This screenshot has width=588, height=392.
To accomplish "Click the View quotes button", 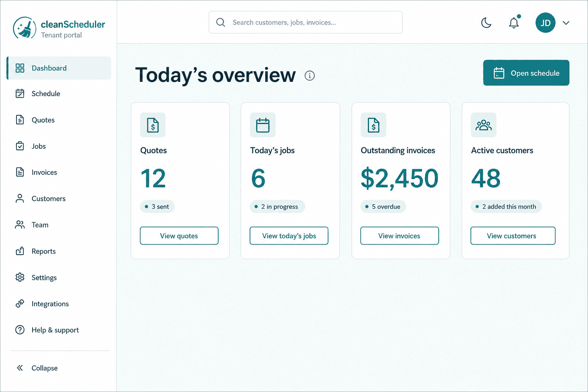I will pyautogui.click(x=179, y=236).
